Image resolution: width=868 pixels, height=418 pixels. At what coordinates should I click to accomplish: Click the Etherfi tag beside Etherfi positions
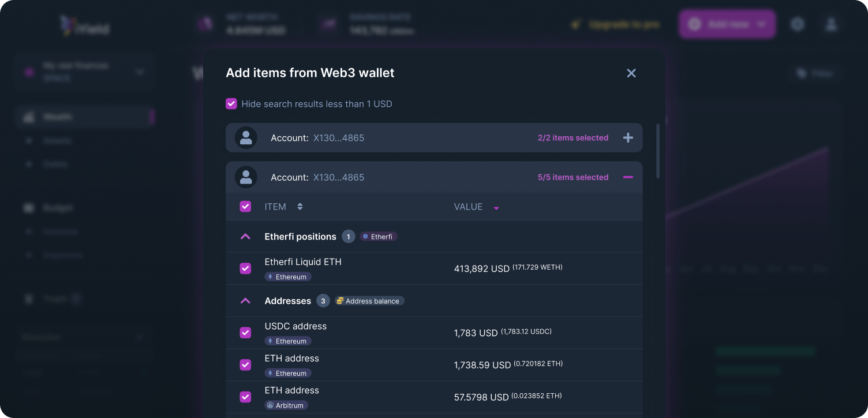point(379,236)
